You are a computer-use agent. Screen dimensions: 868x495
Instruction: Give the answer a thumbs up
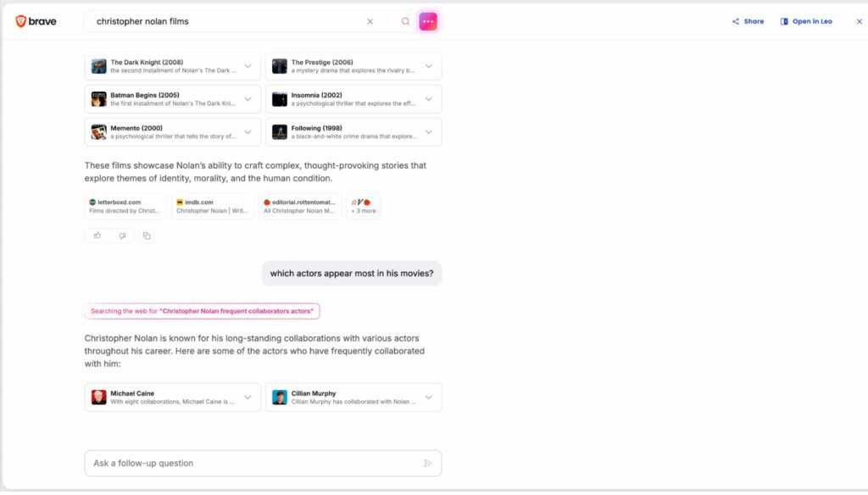(97, 236)
